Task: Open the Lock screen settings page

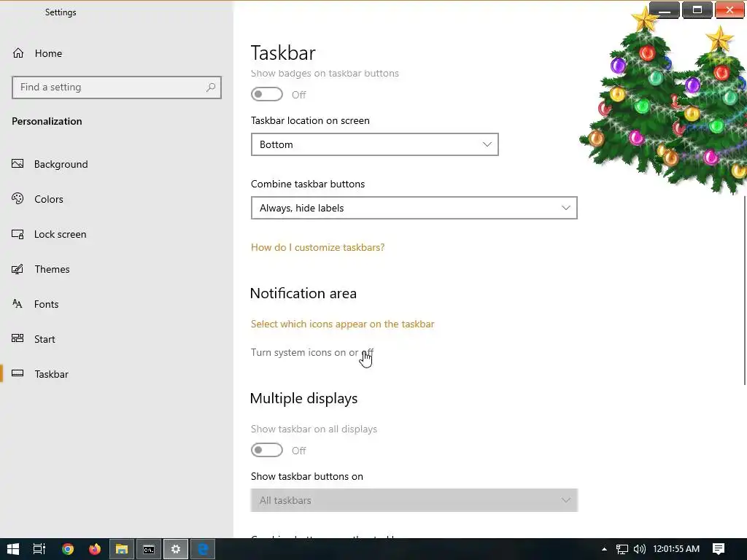Action: [60, 234]
